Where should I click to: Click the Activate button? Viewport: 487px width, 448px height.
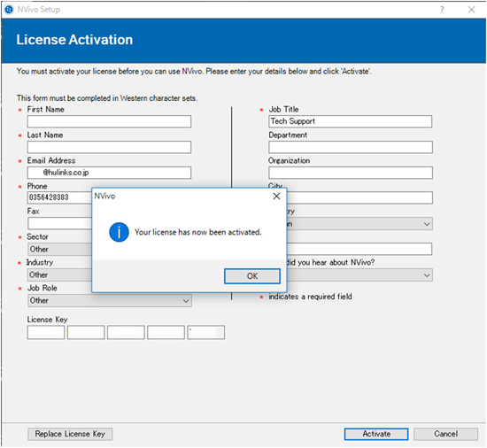[x=376, y=434]
